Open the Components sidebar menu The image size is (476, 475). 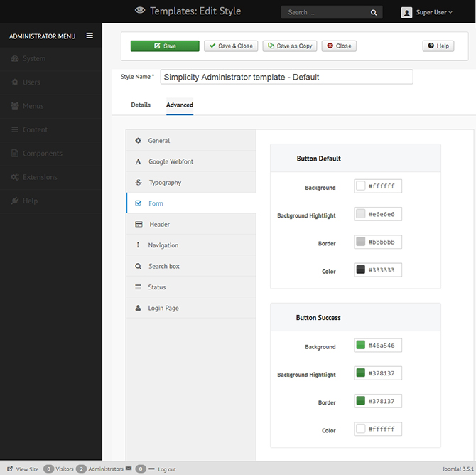click(x=51, y=154)
